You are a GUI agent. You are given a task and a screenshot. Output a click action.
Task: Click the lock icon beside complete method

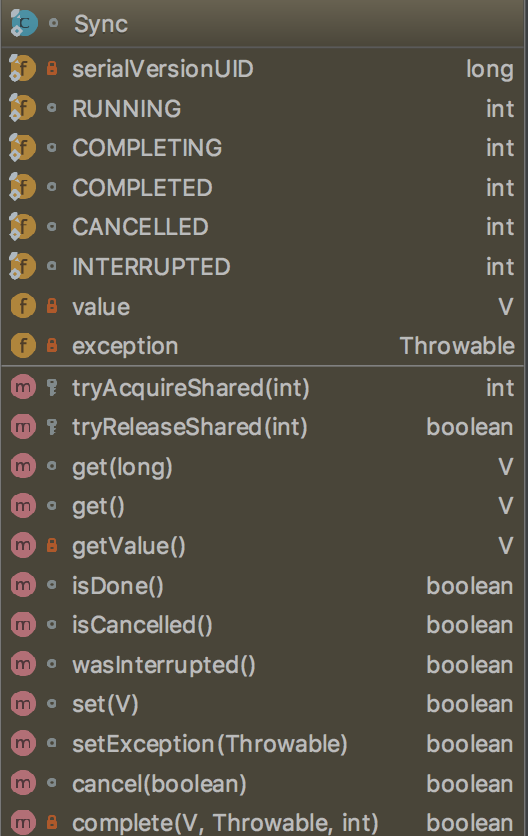click(52, 822)
